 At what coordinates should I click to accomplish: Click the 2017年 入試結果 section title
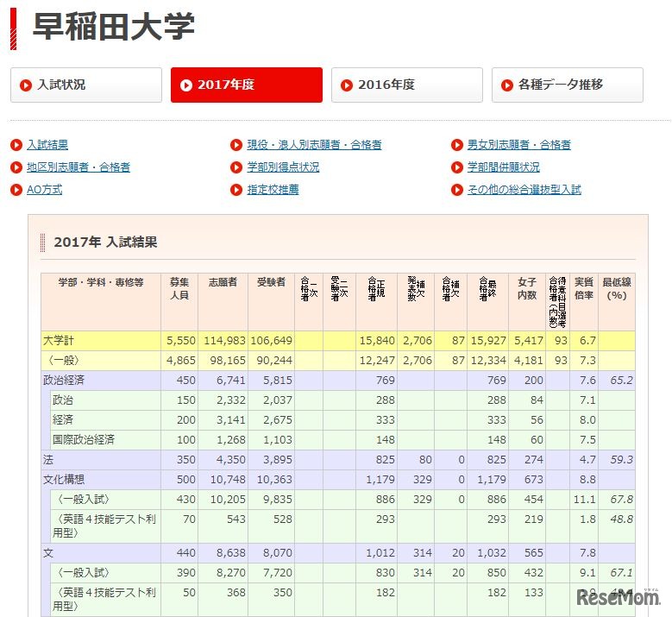(x=105, y=242)
